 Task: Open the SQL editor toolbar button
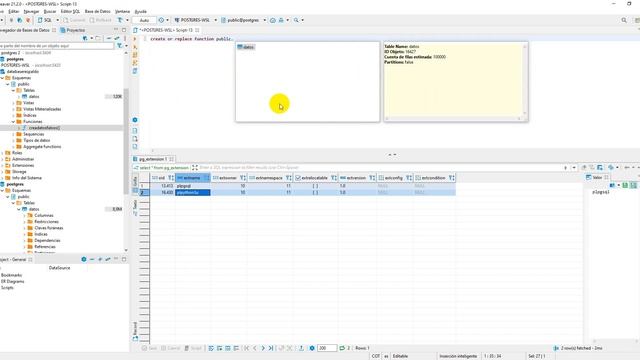45,20
